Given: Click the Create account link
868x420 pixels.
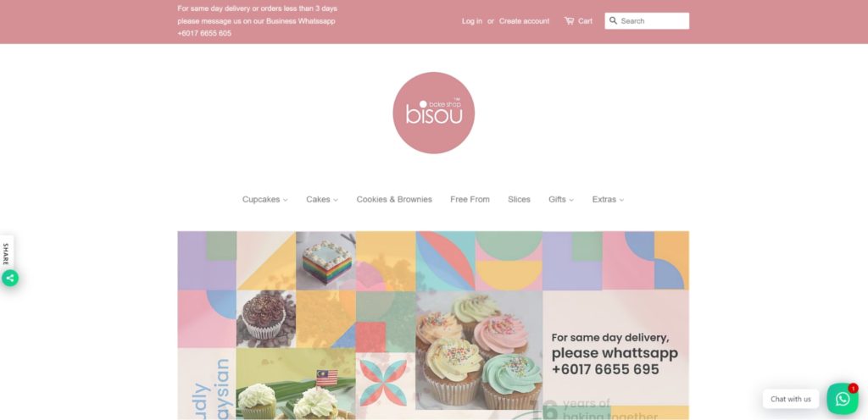Looking at the screenshot, I should [524, 21].
